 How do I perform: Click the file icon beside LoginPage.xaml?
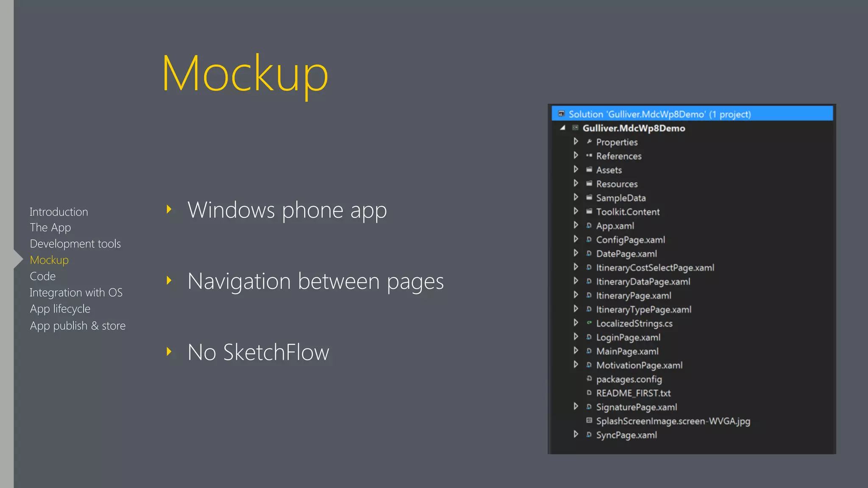point(589,337)
